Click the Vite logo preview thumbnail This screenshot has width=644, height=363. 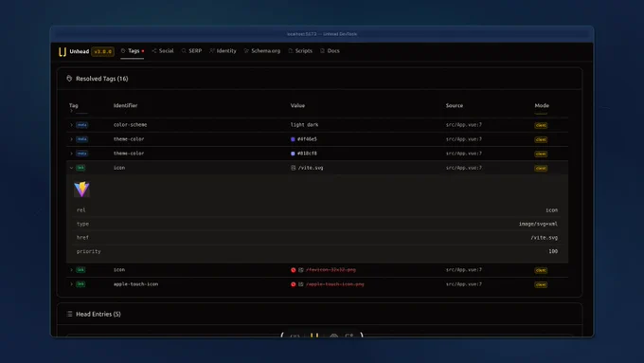(81, 190)
